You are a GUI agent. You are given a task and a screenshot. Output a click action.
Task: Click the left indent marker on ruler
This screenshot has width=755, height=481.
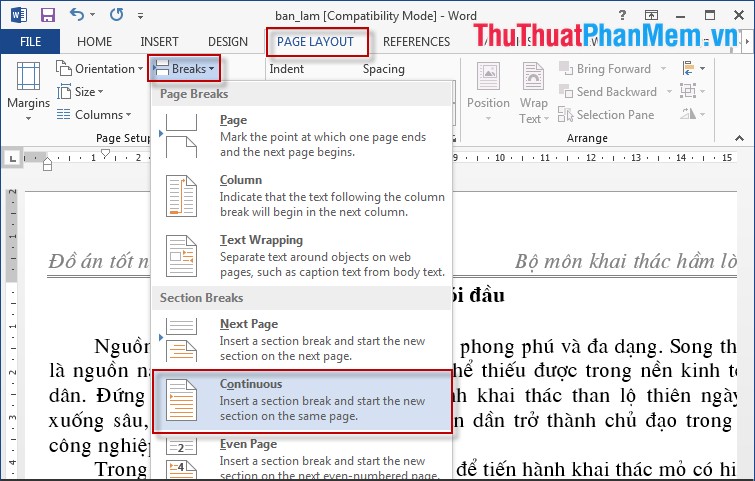47,166
